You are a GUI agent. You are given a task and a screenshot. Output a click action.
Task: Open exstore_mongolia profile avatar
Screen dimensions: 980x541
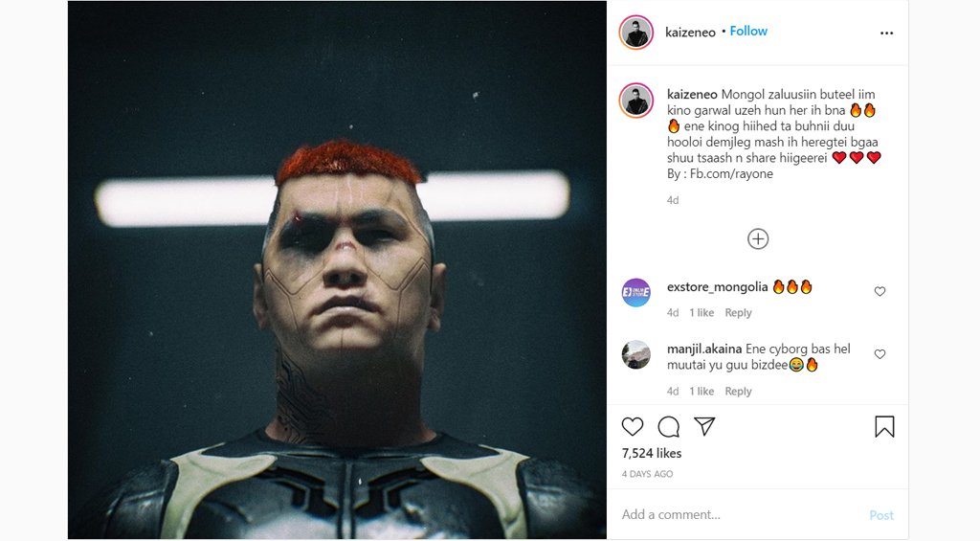(635, 292)
